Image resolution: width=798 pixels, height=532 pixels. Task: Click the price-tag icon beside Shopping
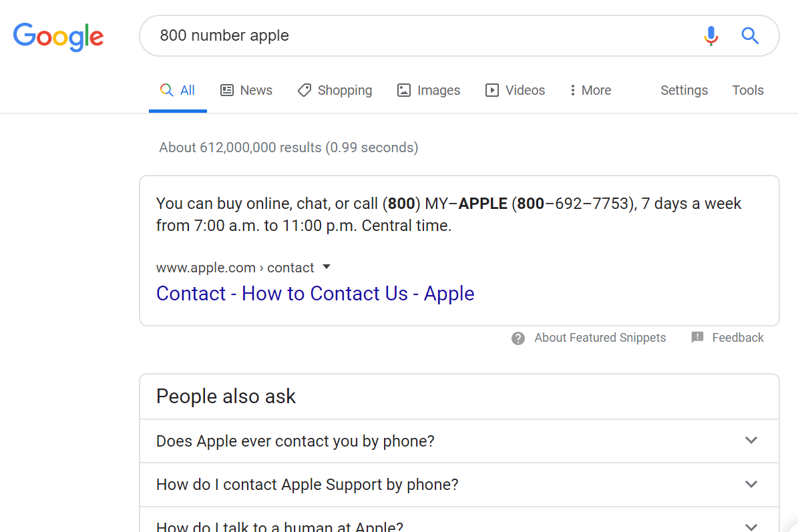pos(305,89)
